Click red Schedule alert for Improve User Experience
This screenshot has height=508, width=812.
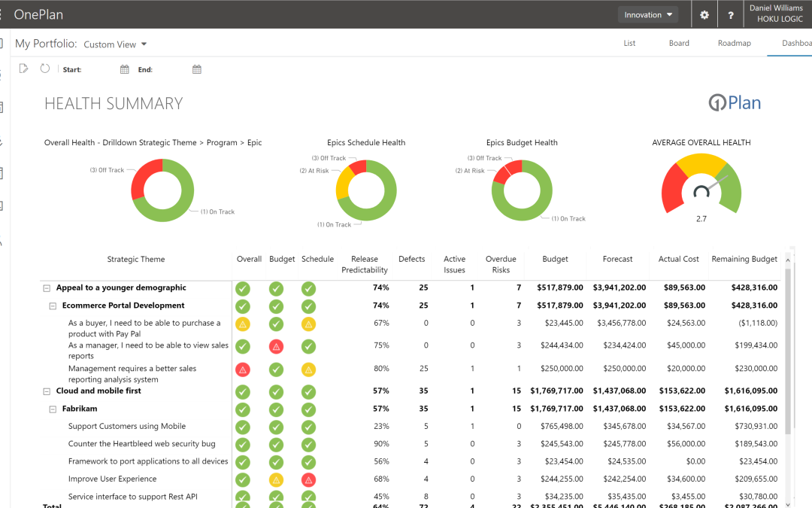pos(308,479)
